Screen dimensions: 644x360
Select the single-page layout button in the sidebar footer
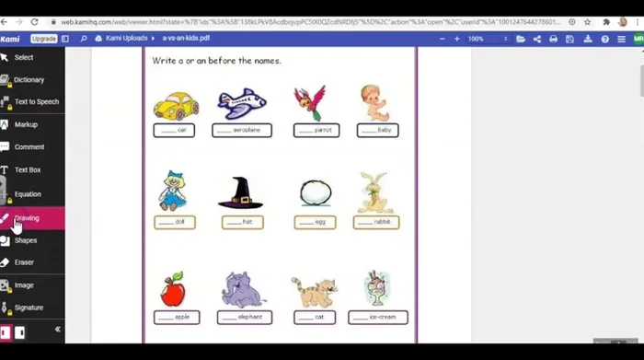[x=6, y=332]
